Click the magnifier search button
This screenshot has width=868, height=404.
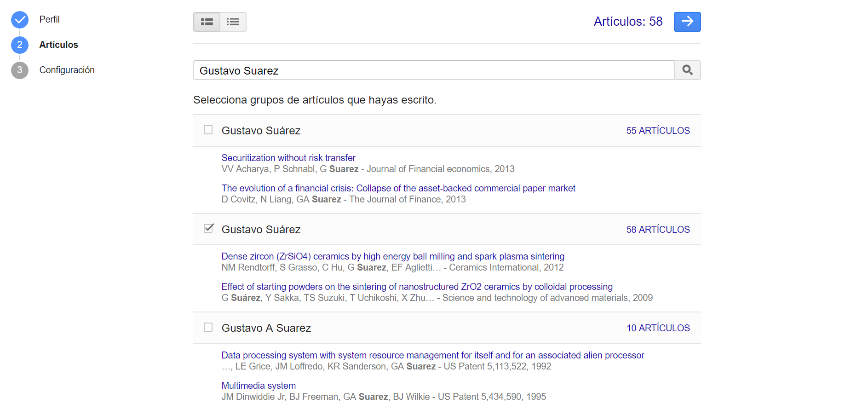point(688,70)
